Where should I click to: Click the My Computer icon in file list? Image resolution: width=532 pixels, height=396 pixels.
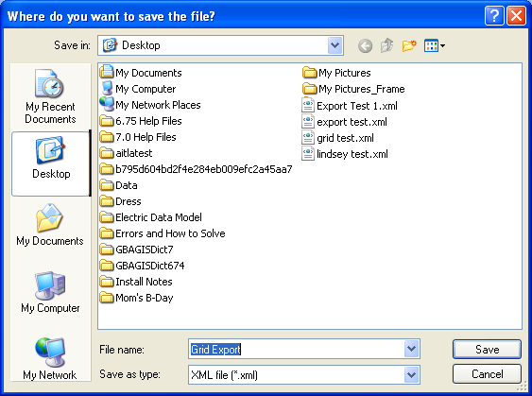(x=107, y=88)
